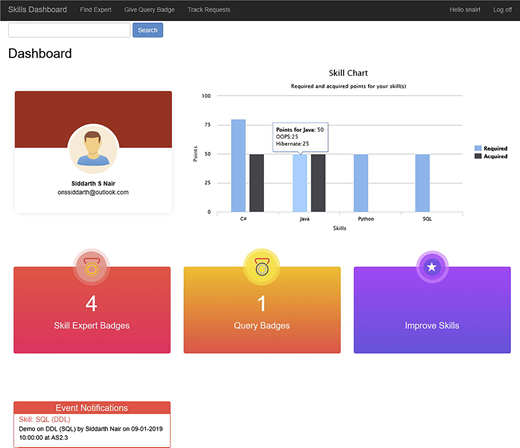Click the red medal icon above Skill Expert Badges
Viewport: 520px width, 448px height.
[92, 267]
